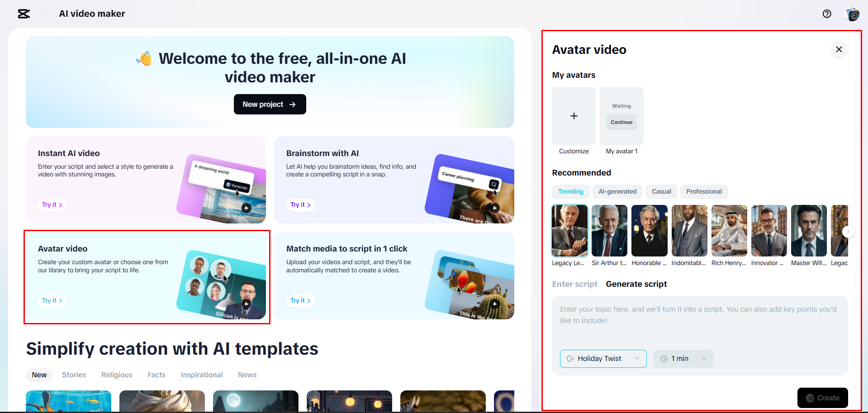Click the plus icon under Customize
Screen dimensions: 868x413
pyautogui.click(x=574, y=116)
